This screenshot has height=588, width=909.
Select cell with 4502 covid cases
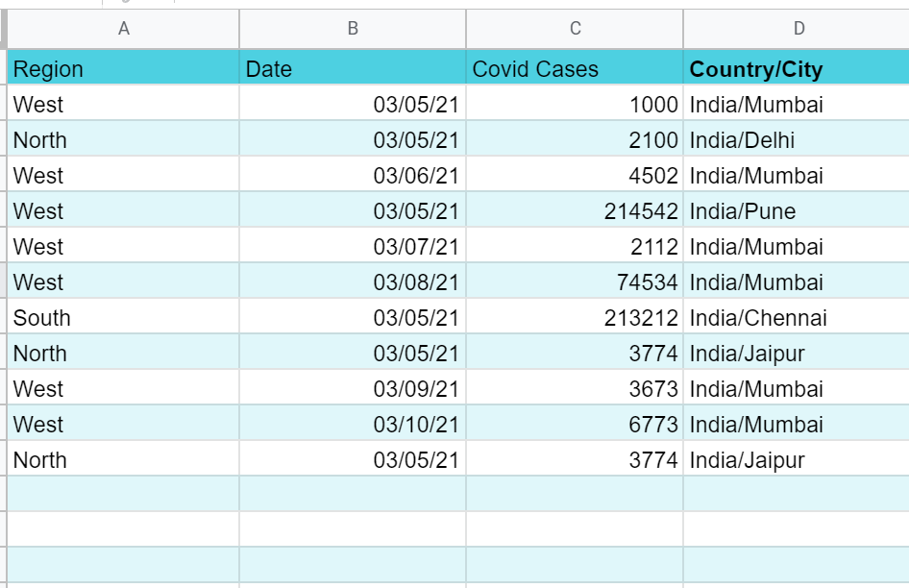point(575,175)
